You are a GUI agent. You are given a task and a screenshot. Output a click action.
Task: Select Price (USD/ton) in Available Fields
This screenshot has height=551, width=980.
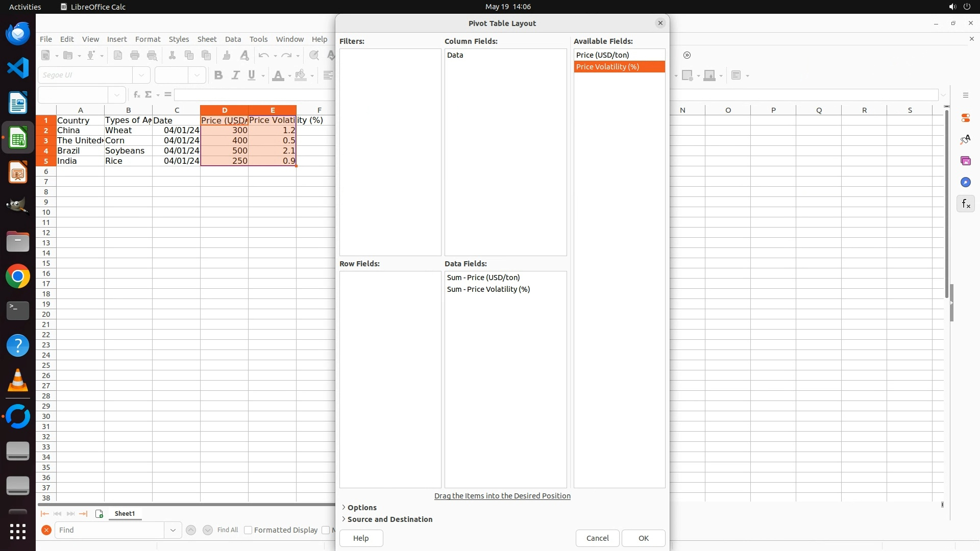[602, 55]
